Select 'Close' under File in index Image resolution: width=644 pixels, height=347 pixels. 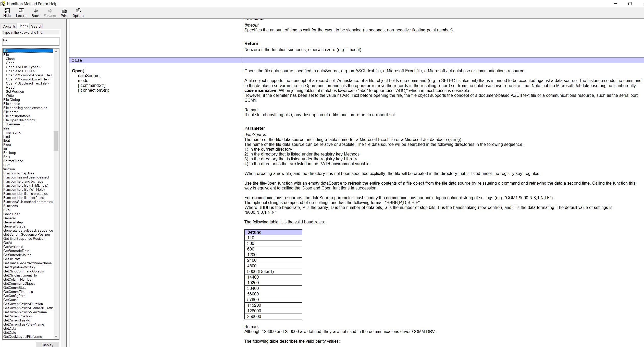[10, 59]
